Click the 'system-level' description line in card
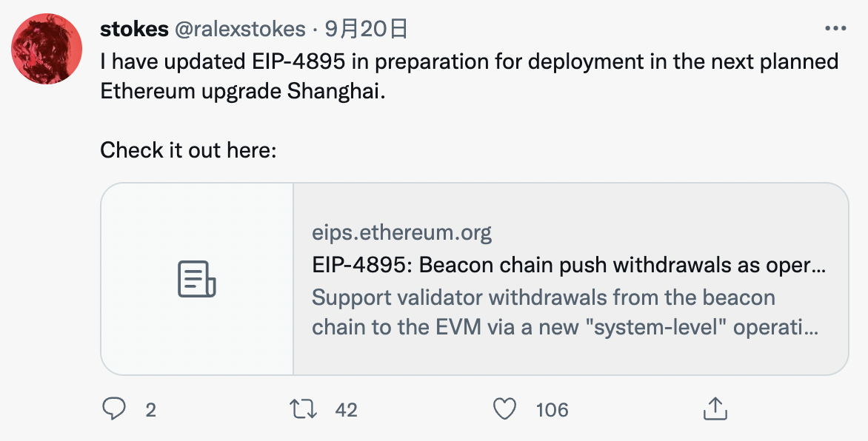Screen dimensions: 868x441 click(x=565, y=328)
